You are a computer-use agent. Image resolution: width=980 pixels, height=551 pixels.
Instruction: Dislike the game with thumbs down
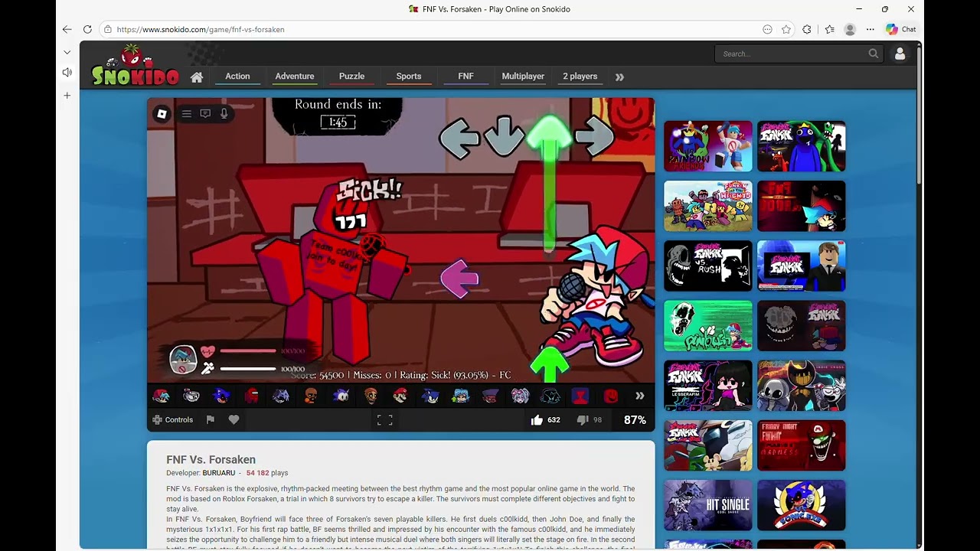click(x=583, y=419)
